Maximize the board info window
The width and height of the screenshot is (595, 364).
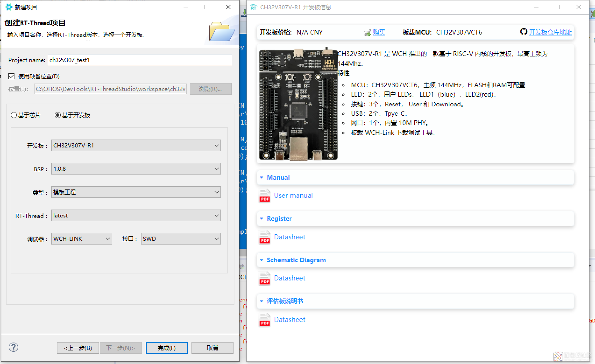[557, 7]
